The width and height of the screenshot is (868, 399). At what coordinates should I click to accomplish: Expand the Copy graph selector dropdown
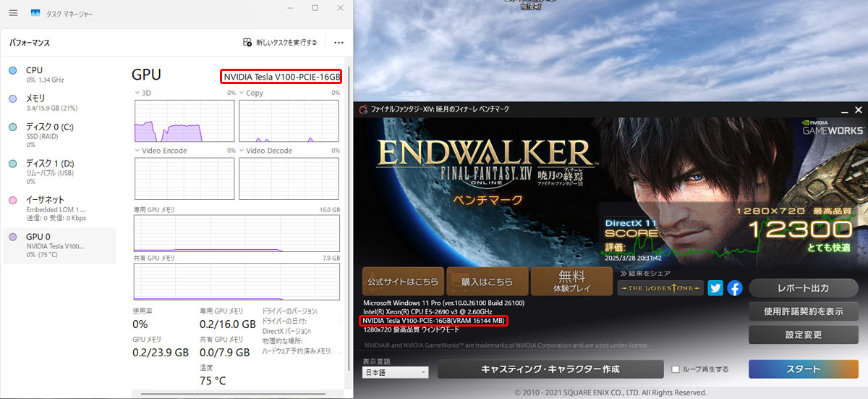pyautogui.click(x=242, y=93)
